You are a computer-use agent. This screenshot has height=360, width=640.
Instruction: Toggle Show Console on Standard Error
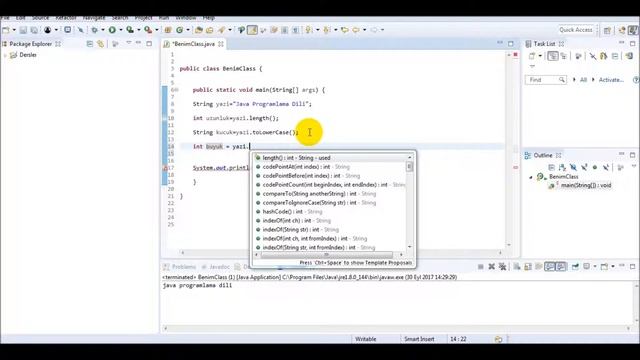click(x=561, y=267)
